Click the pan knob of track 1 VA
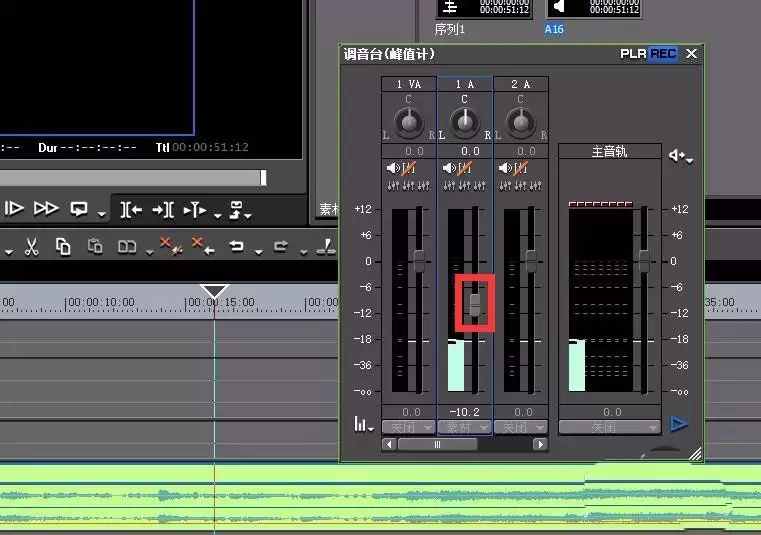Screen dimensions: 761x535 [x=409, y=122]
